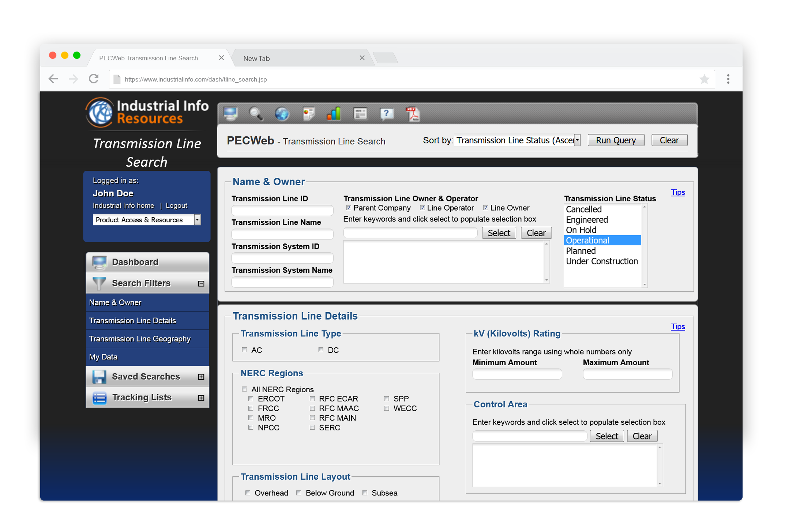Uncheck the Line Owner checkbox
The height and width of the screenshot is (532, 785).
[x=485, y=208]
